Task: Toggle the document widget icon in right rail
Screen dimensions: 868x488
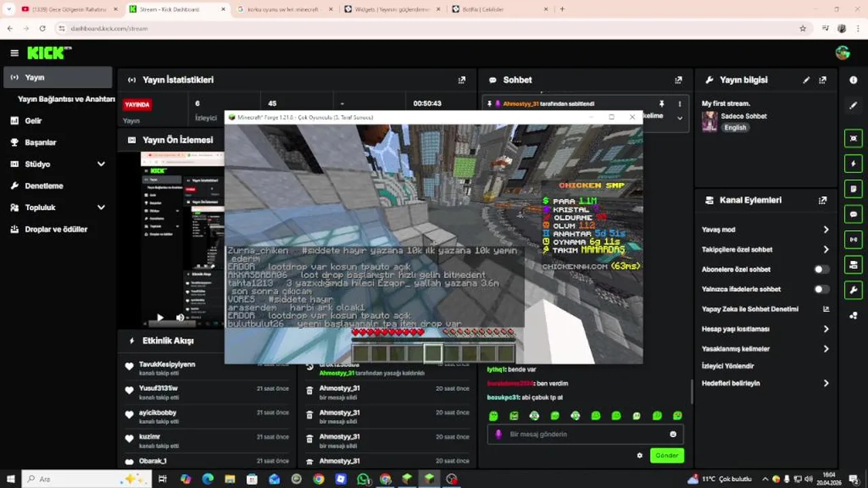Action: (853, 188)
